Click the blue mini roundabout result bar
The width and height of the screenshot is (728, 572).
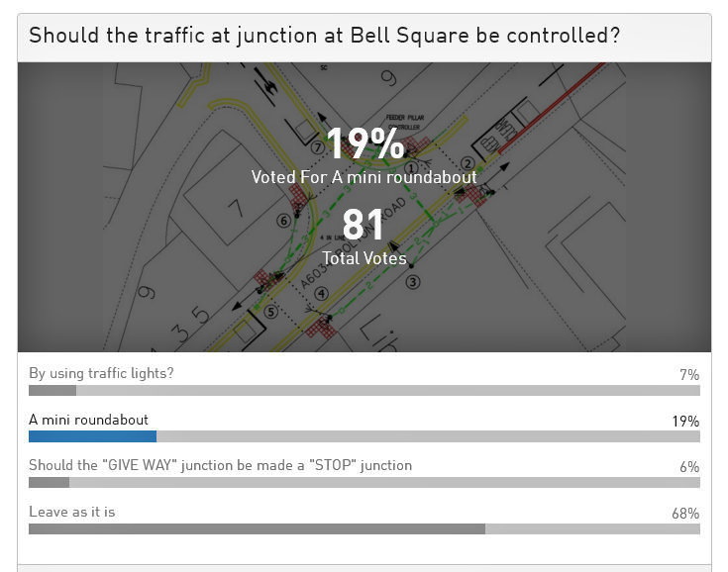(x=92, y=436)
